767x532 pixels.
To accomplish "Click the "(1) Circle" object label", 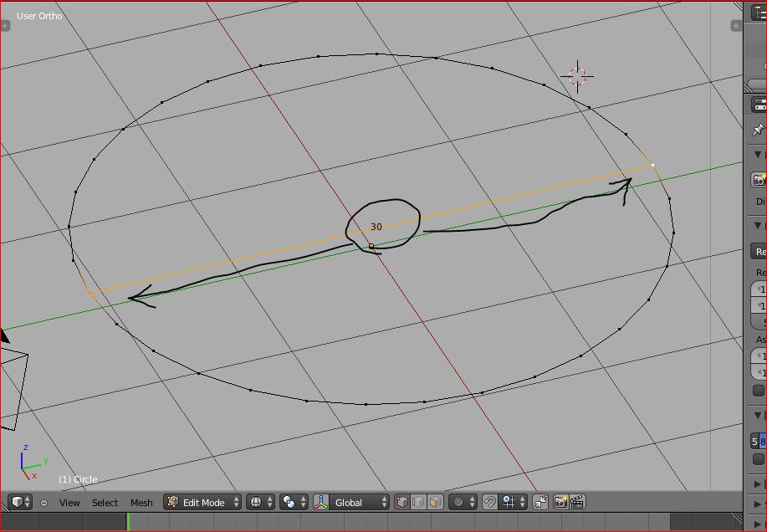I will coord(78,479).
